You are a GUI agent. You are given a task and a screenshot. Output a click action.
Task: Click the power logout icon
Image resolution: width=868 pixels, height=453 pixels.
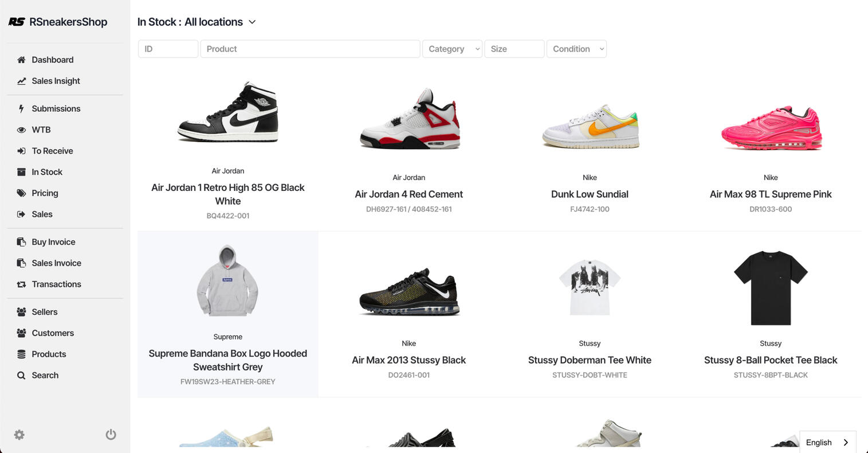pos(111,435)
